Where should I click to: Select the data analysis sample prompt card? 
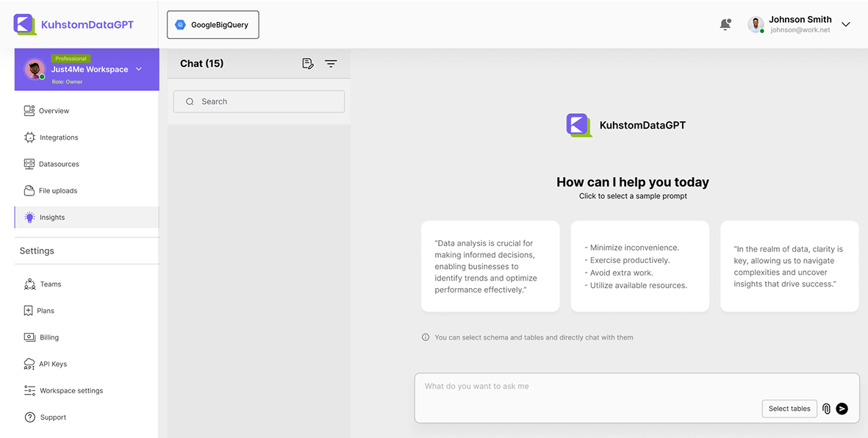(x=490, y=266)
